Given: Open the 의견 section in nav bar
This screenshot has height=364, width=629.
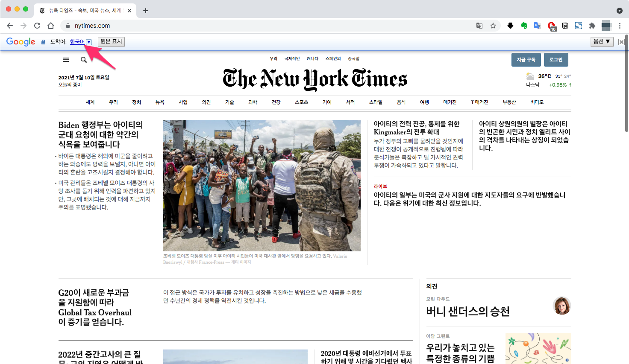Looking at the screenshot, I should (x=206, y=102).
